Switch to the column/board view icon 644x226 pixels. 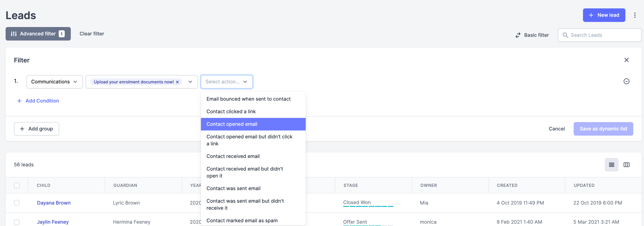pos(627,165)
